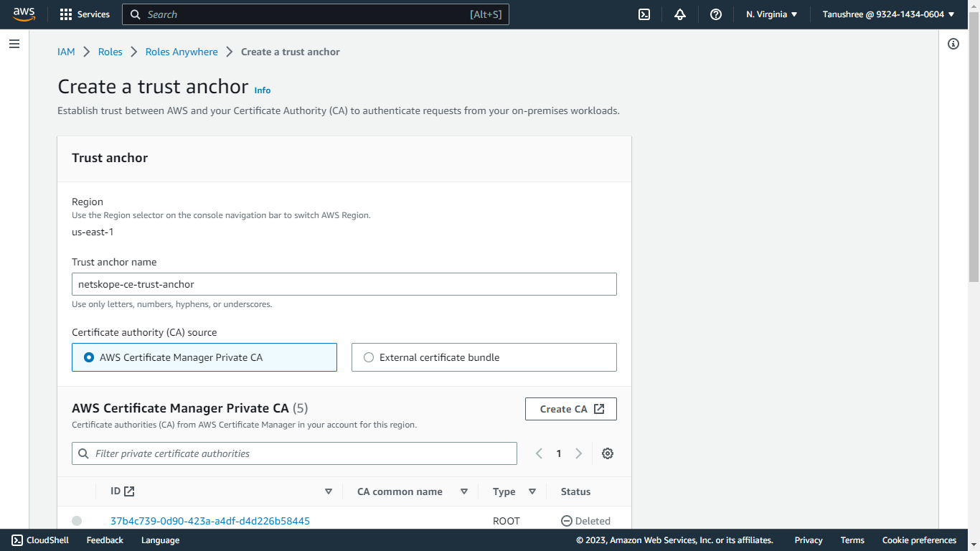Open the Terms link
The image size is (980, 551).
(x=852, y=540)
